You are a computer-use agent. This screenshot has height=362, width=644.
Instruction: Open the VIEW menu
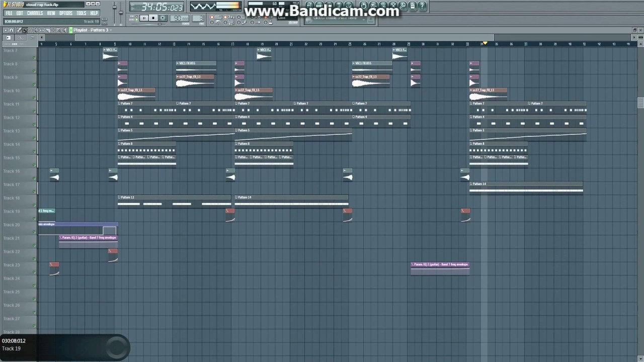(51, 13)
